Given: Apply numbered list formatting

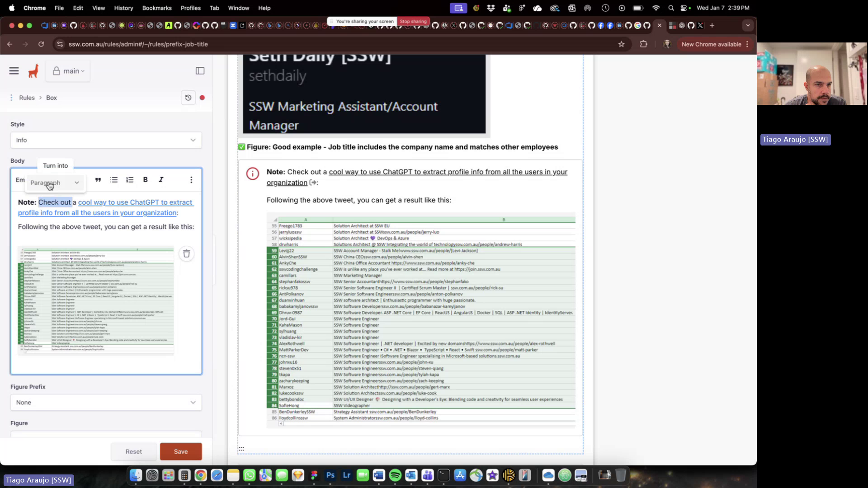Looking at the screenshot, I should click(x=130, y=180).
